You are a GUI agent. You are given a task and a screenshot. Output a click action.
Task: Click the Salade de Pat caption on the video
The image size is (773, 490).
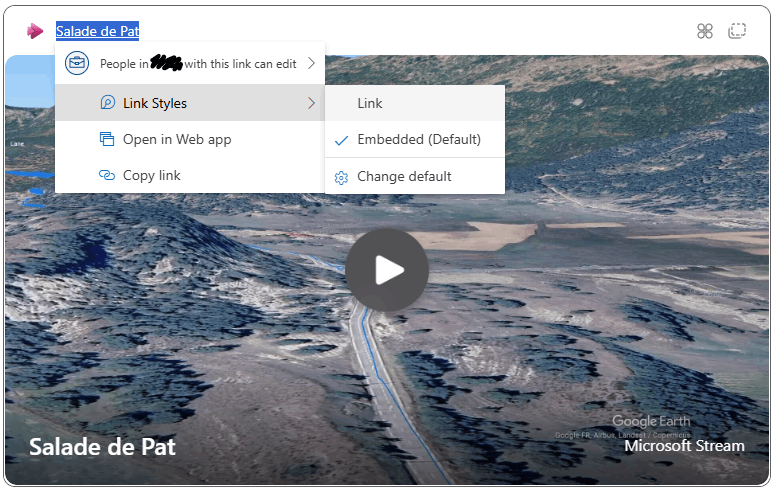click(x=102, y=447)
